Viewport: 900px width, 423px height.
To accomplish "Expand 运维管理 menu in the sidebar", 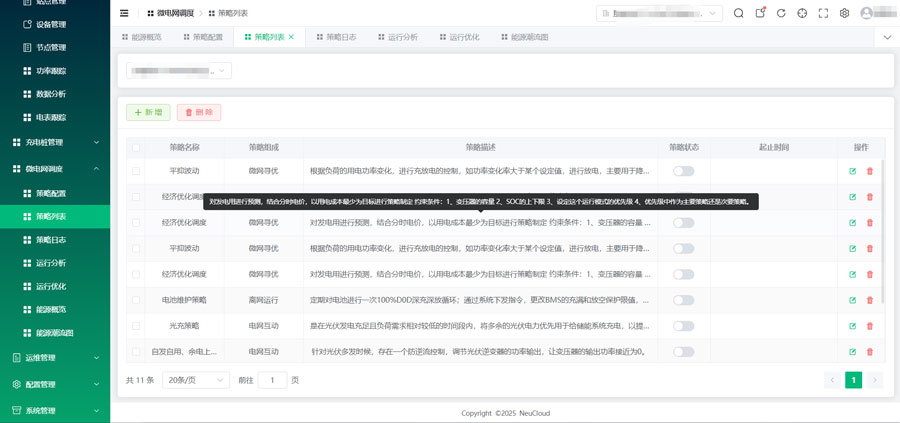I will [55, 358].
